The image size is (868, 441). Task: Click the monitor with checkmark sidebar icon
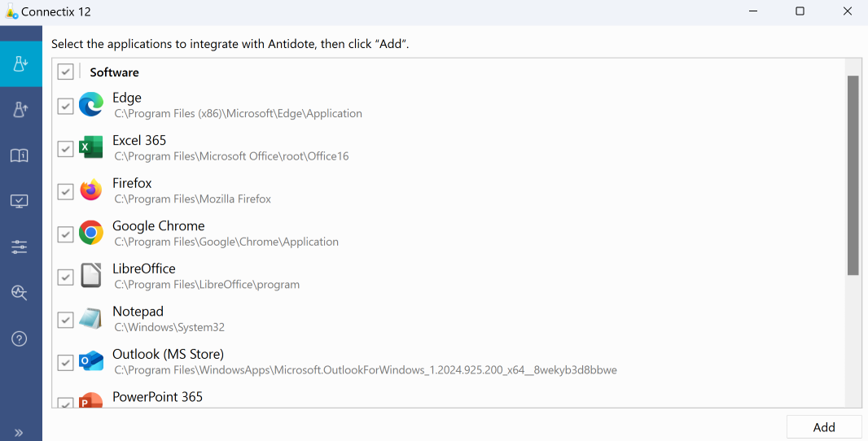pos(20,201)
